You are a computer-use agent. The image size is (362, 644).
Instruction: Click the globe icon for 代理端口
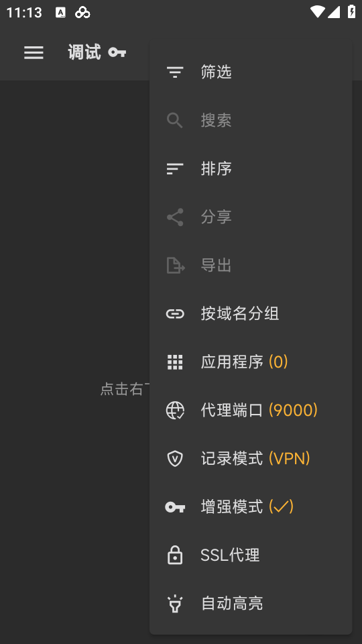pyautogui.click(x=175, y=411)
